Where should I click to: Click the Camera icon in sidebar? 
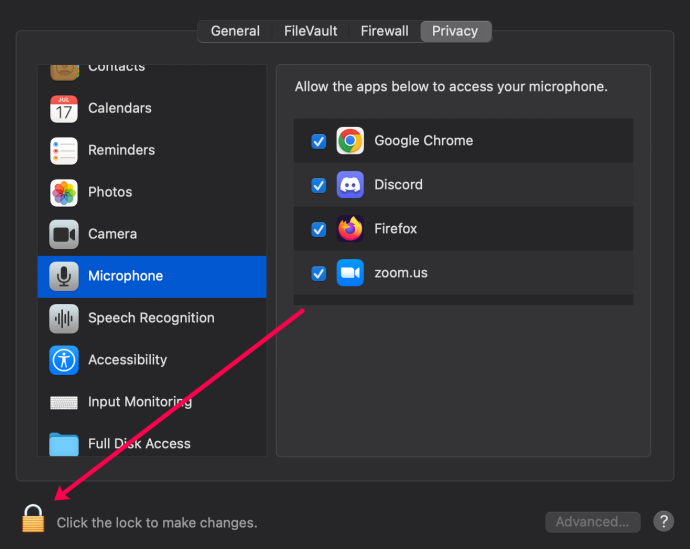click(64, 234)
